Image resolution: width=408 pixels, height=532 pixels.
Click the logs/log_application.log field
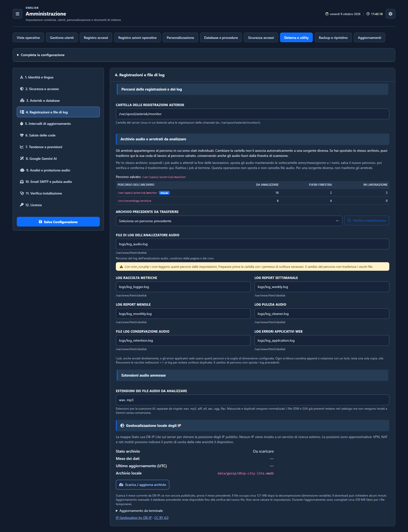[322, 340]
